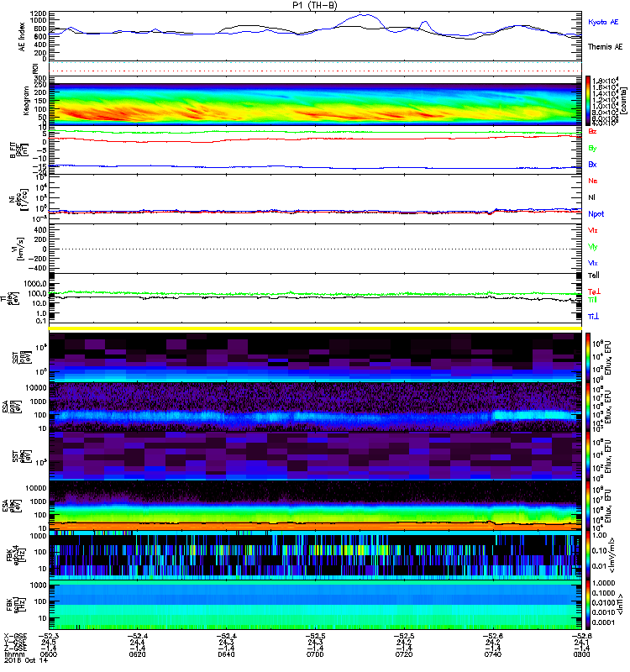Click the X-GSE row label

[15, 637]
